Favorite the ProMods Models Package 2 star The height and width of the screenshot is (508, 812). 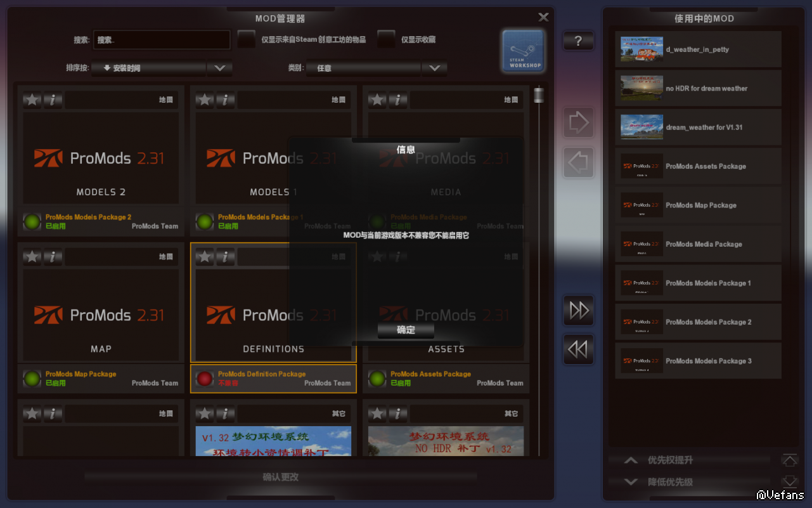coord(32,100)
